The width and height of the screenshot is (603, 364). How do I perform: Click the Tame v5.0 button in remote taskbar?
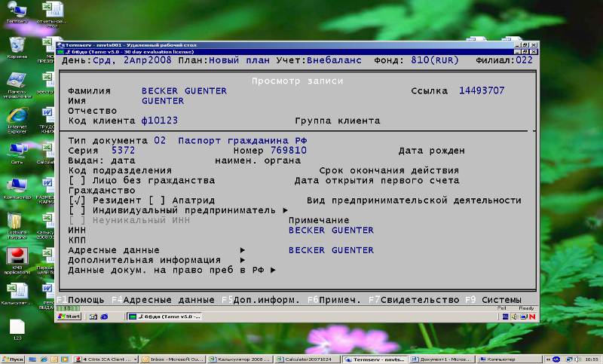click(164, 317)
